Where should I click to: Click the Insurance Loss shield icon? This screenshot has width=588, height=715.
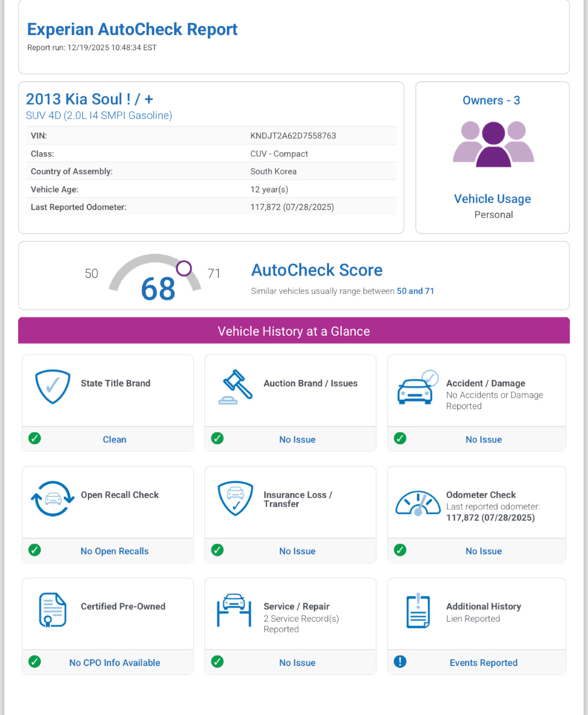[x=235, y=498]
